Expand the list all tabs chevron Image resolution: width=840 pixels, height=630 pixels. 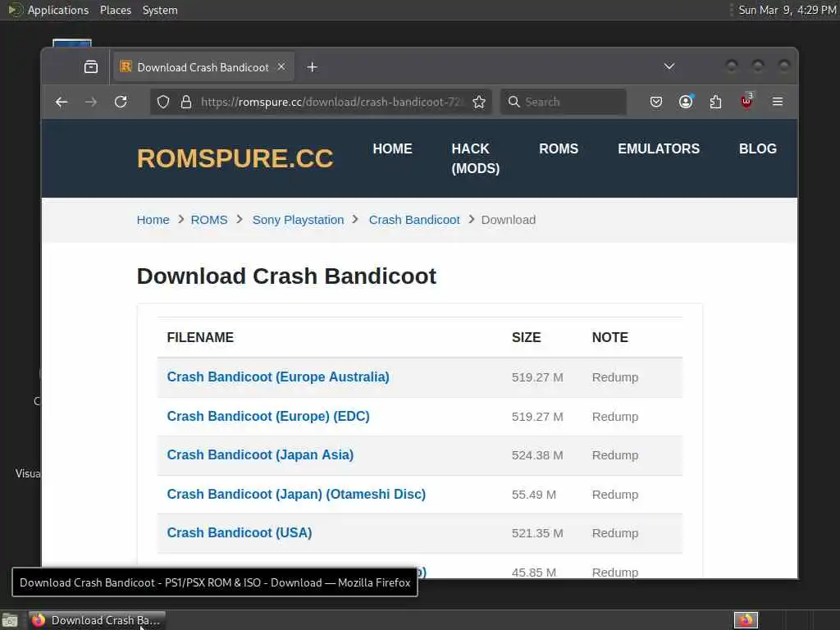(669, 66)
